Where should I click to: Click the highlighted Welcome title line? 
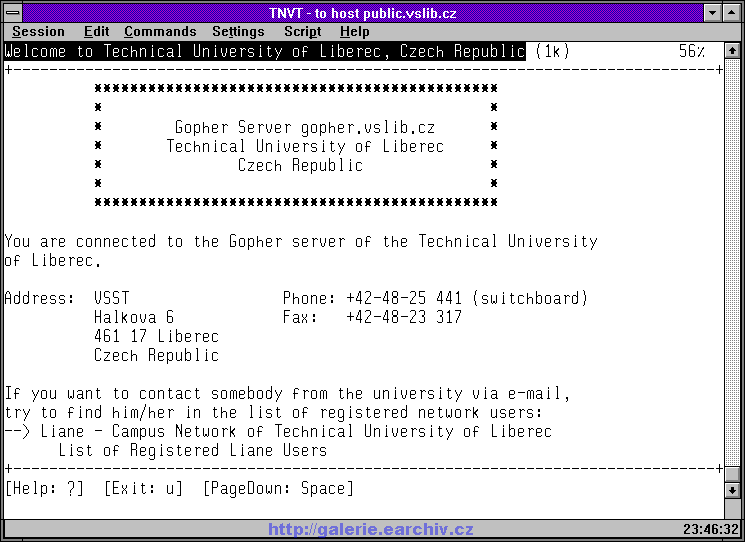(x=265, y=51)
